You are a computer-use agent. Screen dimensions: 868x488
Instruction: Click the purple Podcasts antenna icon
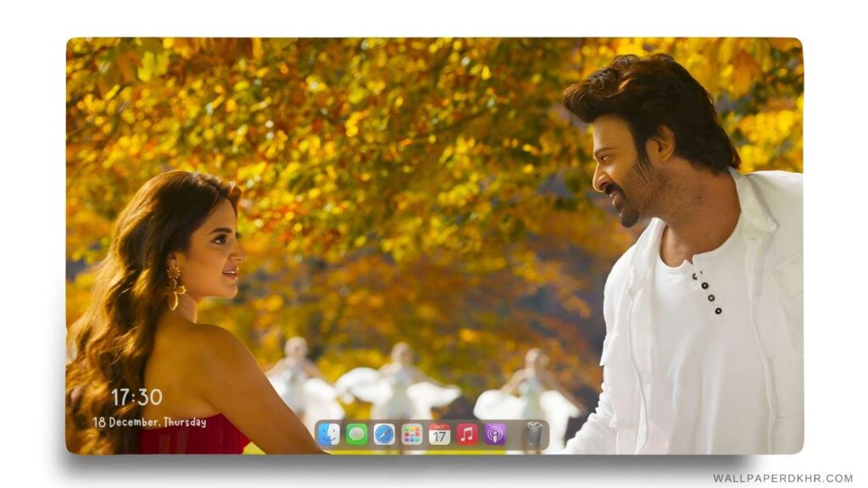pos(495,432)
